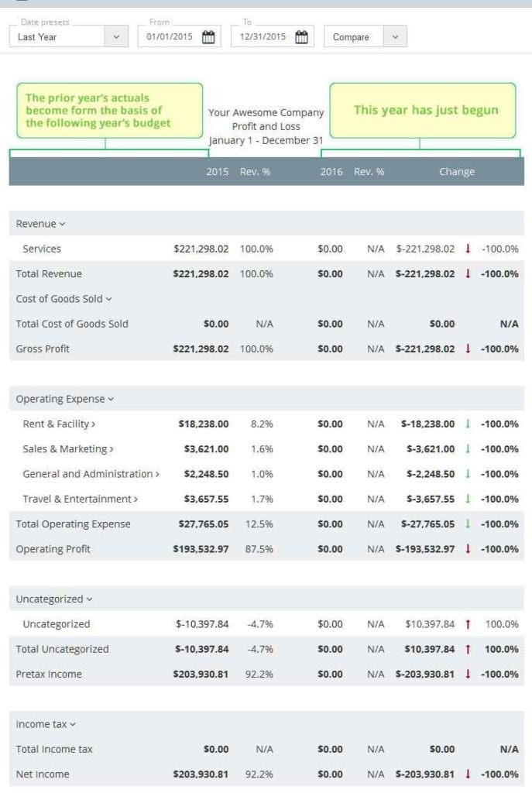Click the 2016 column header
The image size is (532, 793).
click(x=331, y=171)
